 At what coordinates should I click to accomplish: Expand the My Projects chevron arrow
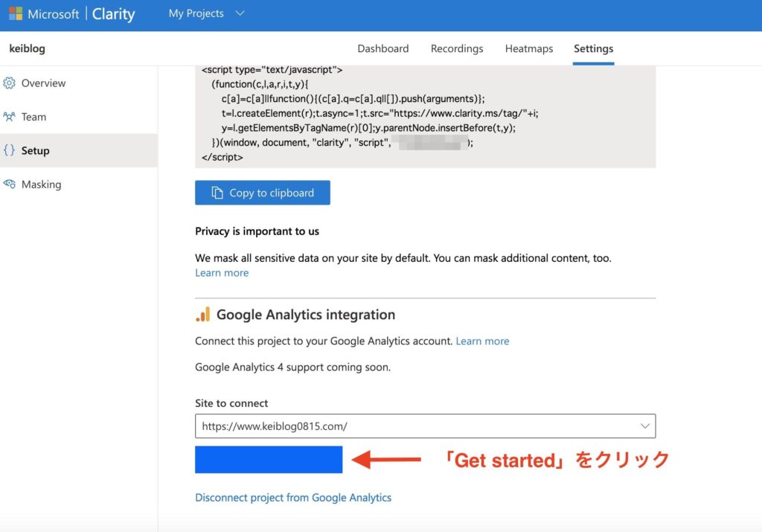pos(240,13)
